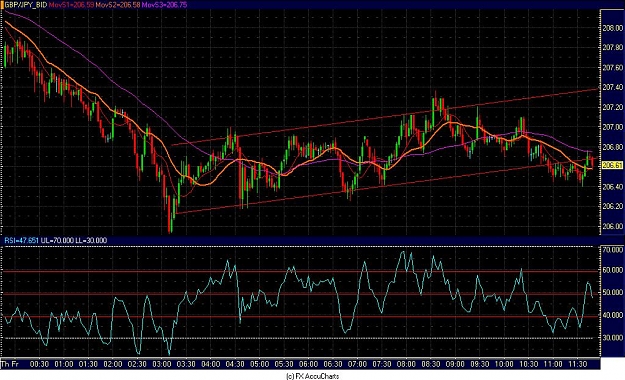Click the 30.000 RSI scale label
Image resolution: width=625 pixels, height=380 pixels.
click(613, 337)
